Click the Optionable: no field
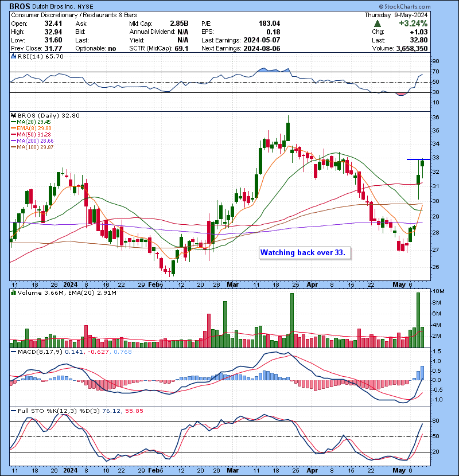This screenshot has height=476, width=459. pyautogui.click(x=96, y=48)
